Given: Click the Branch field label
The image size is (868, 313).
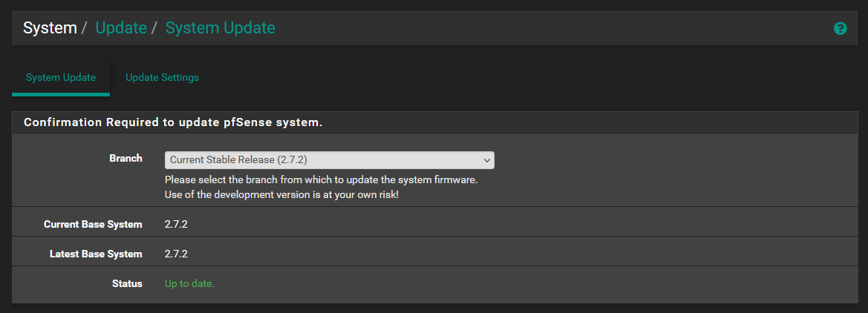Looking at the screenshot, I should pyautogui.click(x=125, y=158).
